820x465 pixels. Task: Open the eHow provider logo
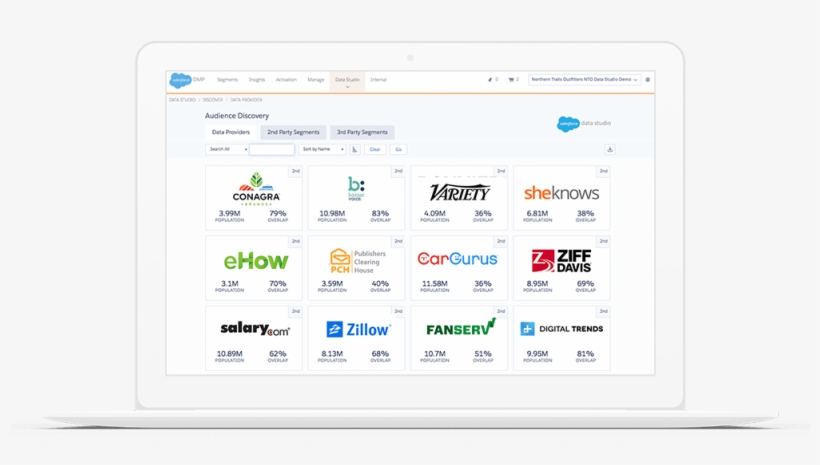[x=256, y=260]
